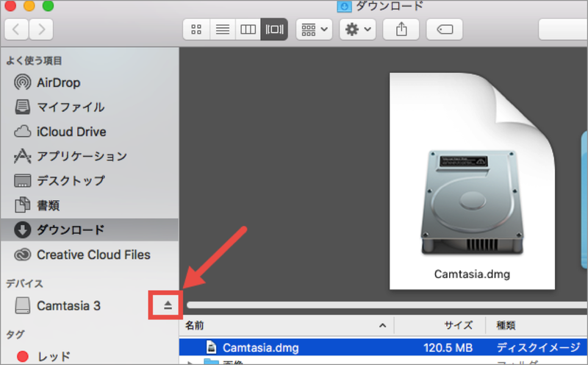588x365 pixels.
Task: Click the search field in the toolbar
Action: [x=563, y=29]
